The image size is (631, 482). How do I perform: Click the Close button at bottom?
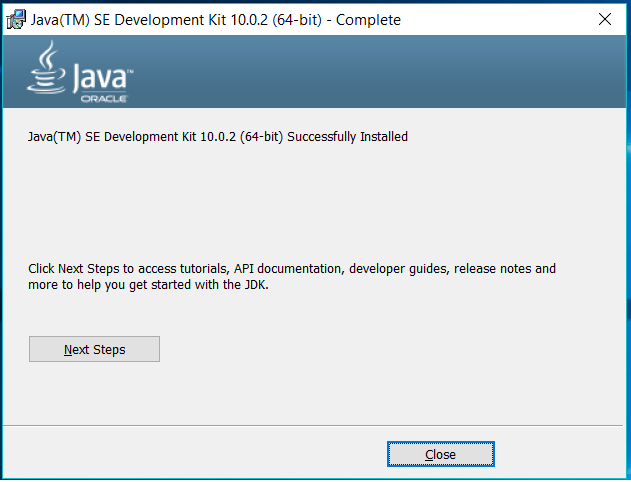(441, 454)
